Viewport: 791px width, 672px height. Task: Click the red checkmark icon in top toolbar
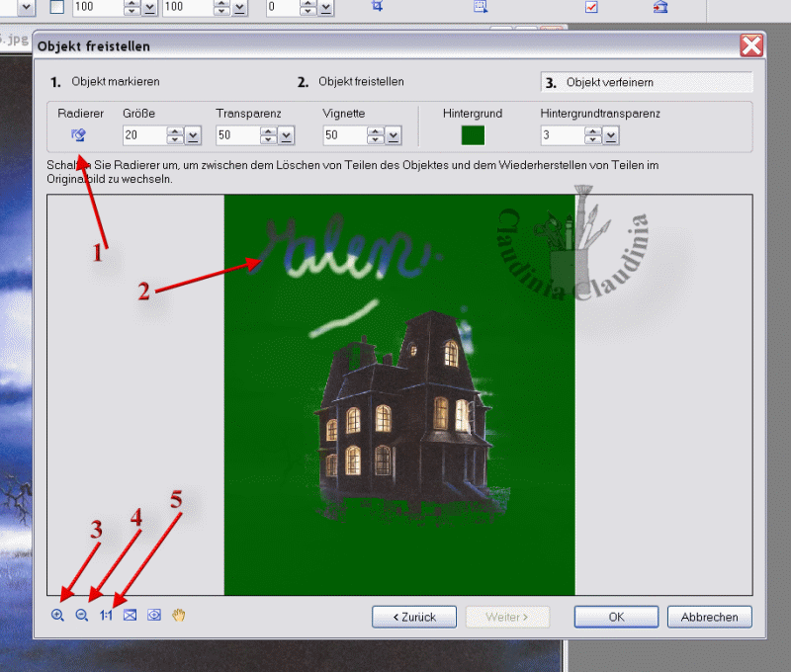point(591,7)
